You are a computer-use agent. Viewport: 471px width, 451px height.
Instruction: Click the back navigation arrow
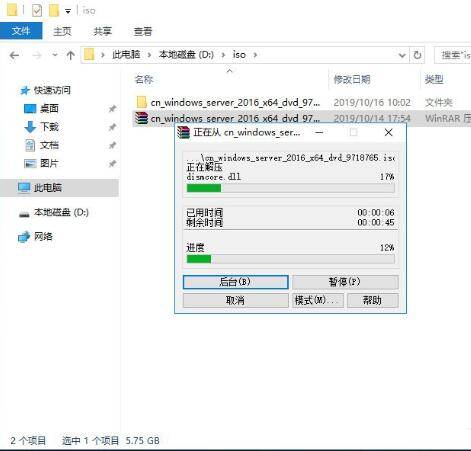pyautogui.click(x=14, y=55)
